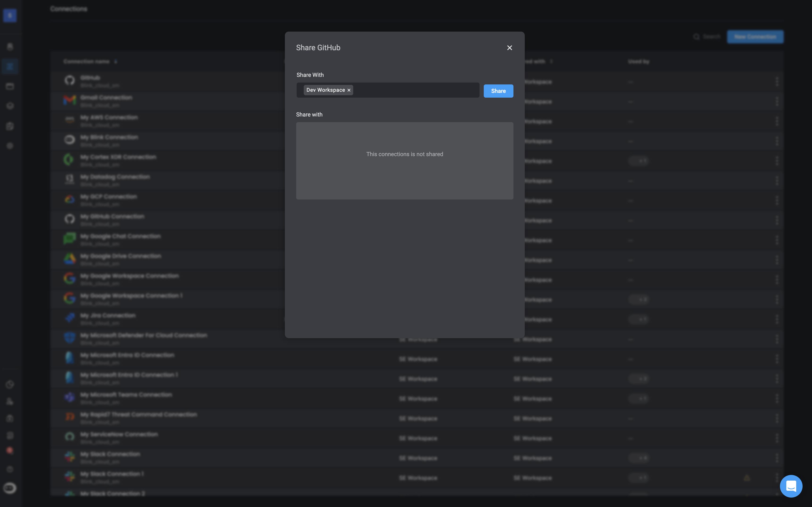This screenshot has height=507, width=812.
Task: Open options menu for My ServiceNow Connection
Action: point(777,438)
